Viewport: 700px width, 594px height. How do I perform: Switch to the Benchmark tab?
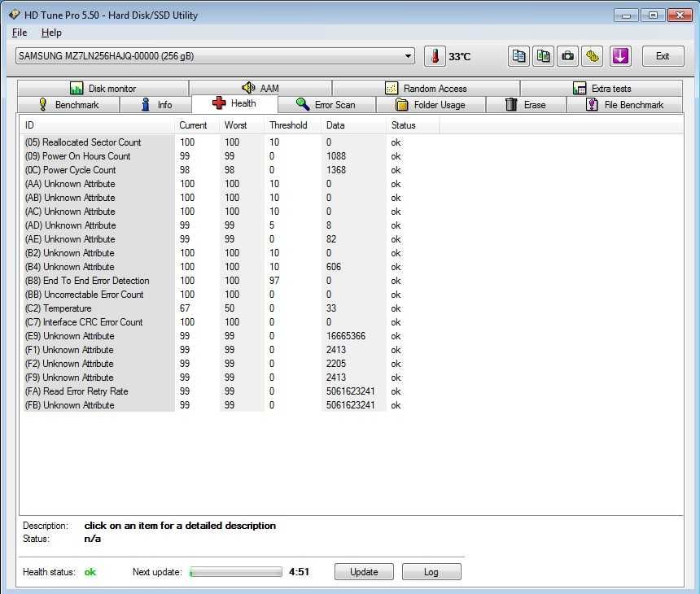68,105
